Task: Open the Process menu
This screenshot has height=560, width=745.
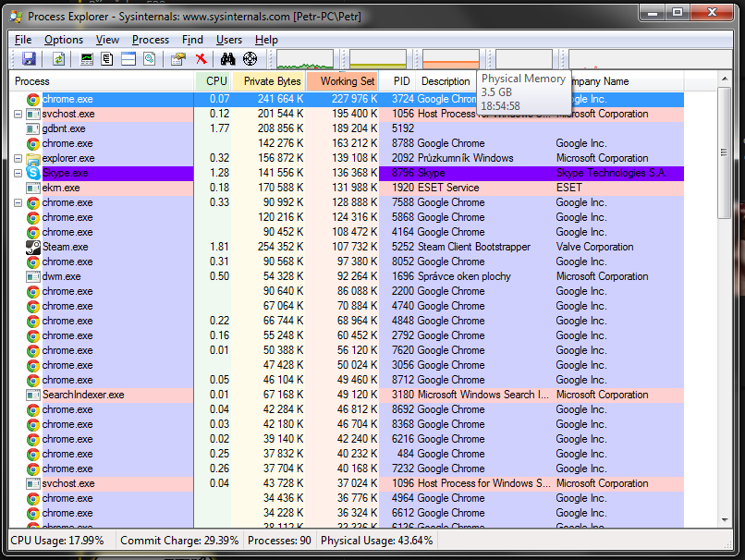Action: 150,40
